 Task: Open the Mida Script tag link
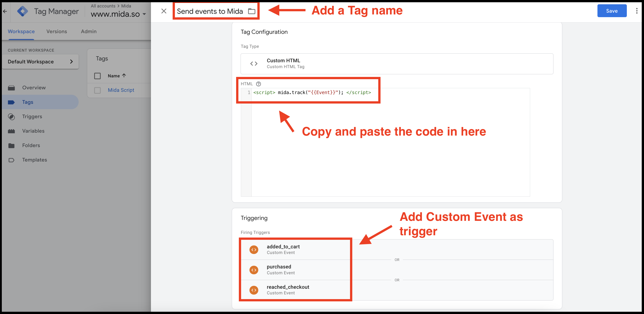click(121, 90)
